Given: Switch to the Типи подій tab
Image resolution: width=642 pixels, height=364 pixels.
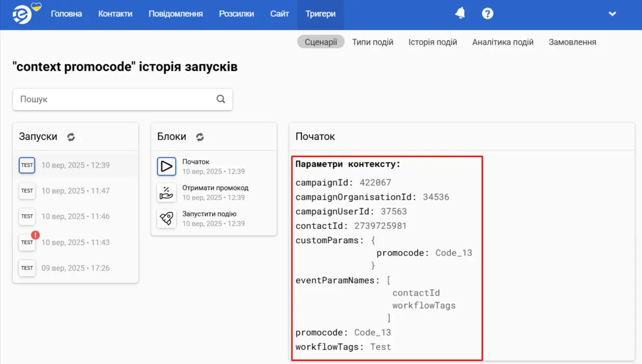Looking at the screenshot, I should click(372, 42).
